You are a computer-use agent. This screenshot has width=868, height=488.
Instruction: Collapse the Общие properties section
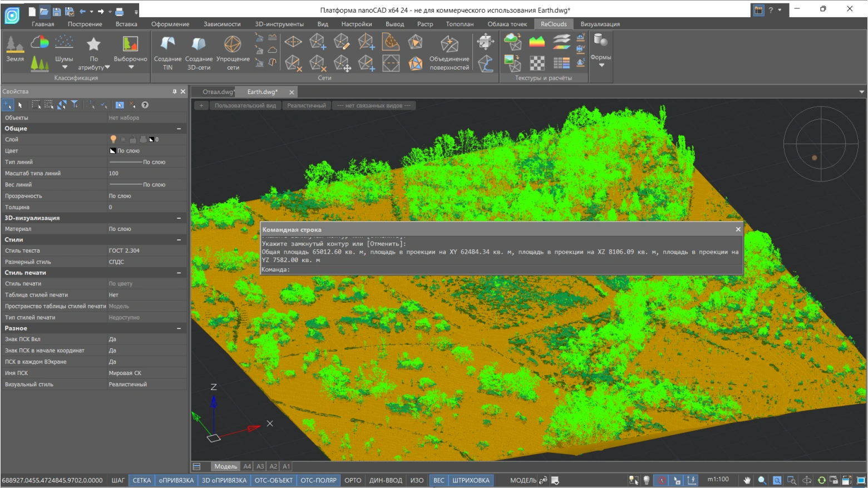pyautogui.click(x=179, y=129)
